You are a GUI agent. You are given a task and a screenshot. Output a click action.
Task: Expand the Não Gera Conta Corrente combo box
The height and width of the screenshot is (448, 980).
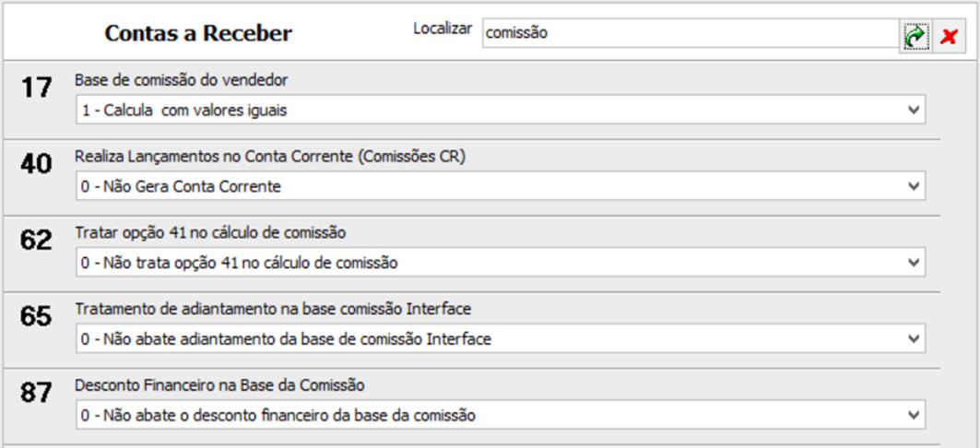(501, 186)
